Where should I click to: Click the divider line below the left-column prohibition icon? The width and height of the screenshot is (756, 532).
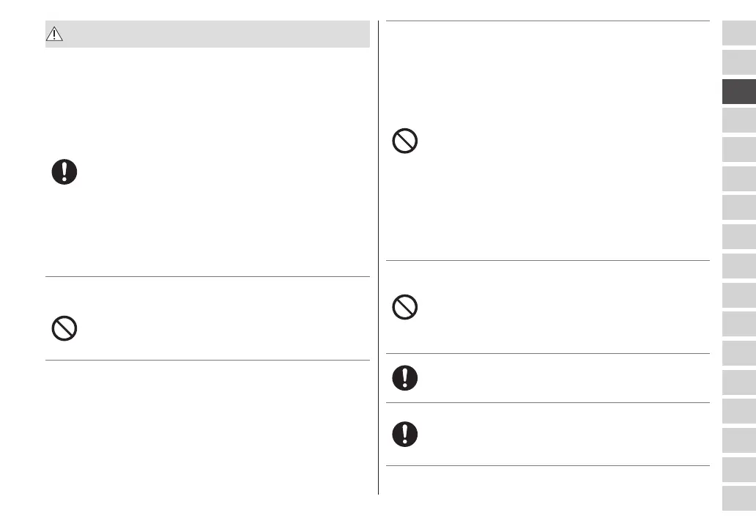tap(207, 360)
